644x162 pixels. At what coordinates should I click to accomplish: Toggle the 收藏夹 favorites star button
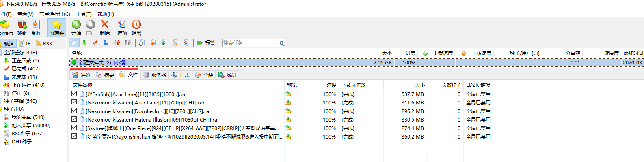coord(57,28)
